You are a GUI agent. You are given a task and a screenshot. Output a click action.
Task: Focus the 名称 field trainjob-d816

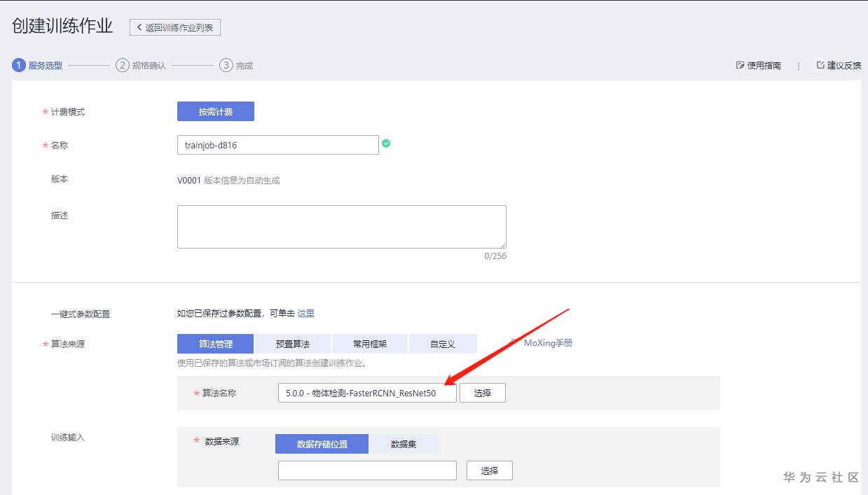(278, 145)
